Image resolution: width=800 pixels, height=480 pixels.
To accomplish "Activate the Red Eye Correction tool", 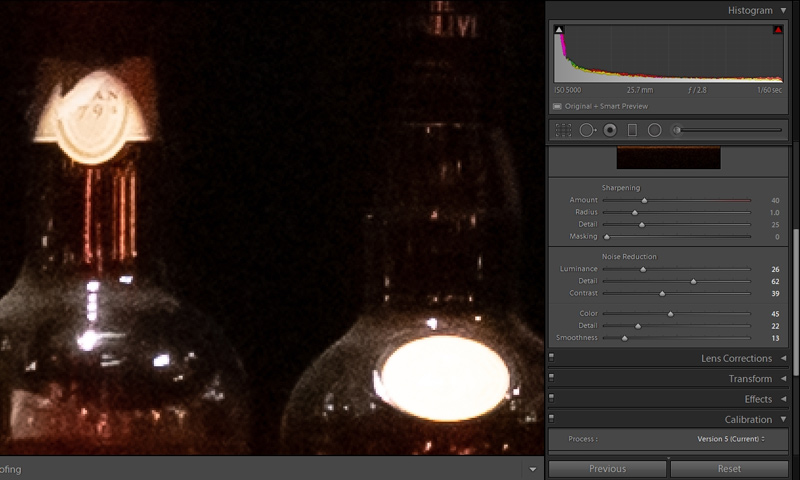I will pyautogui.click(x=610, y=130).
